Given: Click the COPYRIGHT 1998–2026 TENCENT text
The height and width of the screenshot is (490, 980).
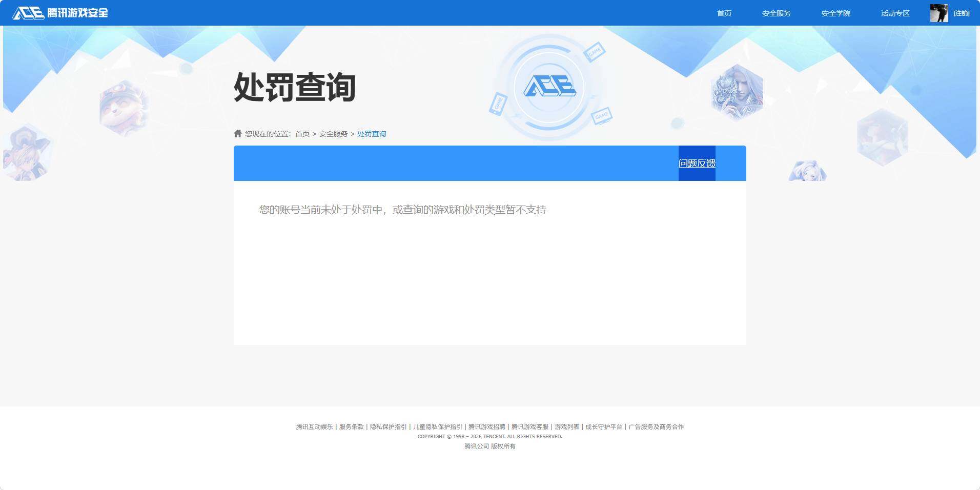Looking at the screenshot, I should tap(489, 437).
